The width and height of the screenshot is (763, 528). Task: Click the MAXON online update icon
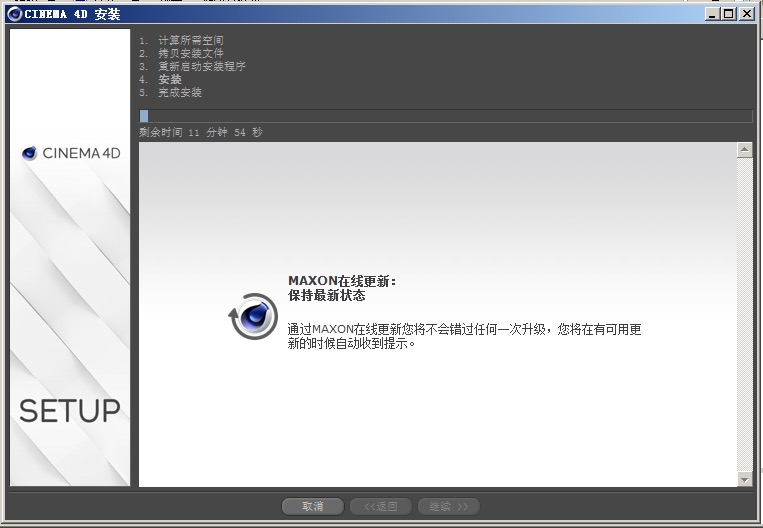click(x=253, y=316)
